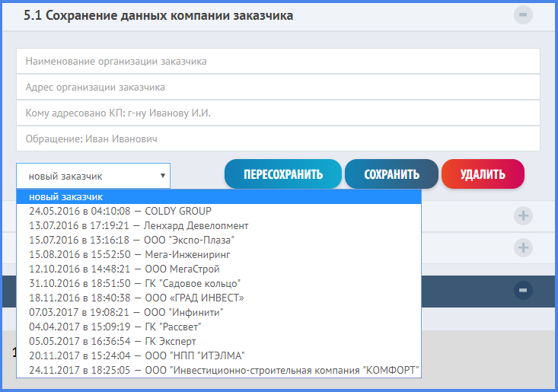Pick ООО "НПП "ИТЭЛМА" option
This screenshot has width=558, height=392.
218,355
